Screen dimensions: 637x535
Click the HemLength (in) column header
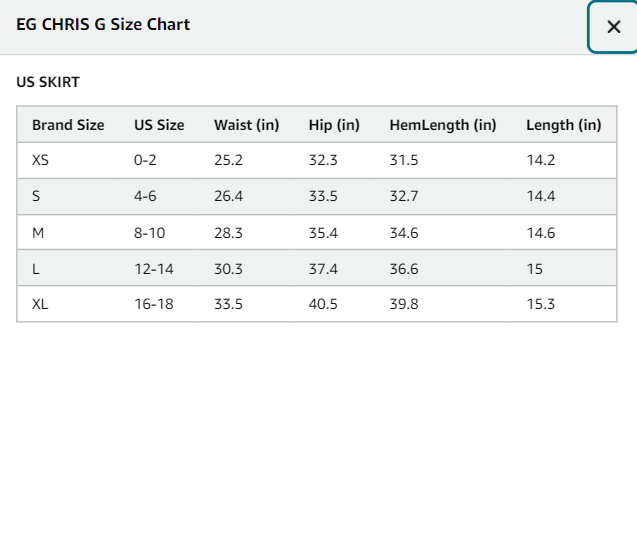443,125
